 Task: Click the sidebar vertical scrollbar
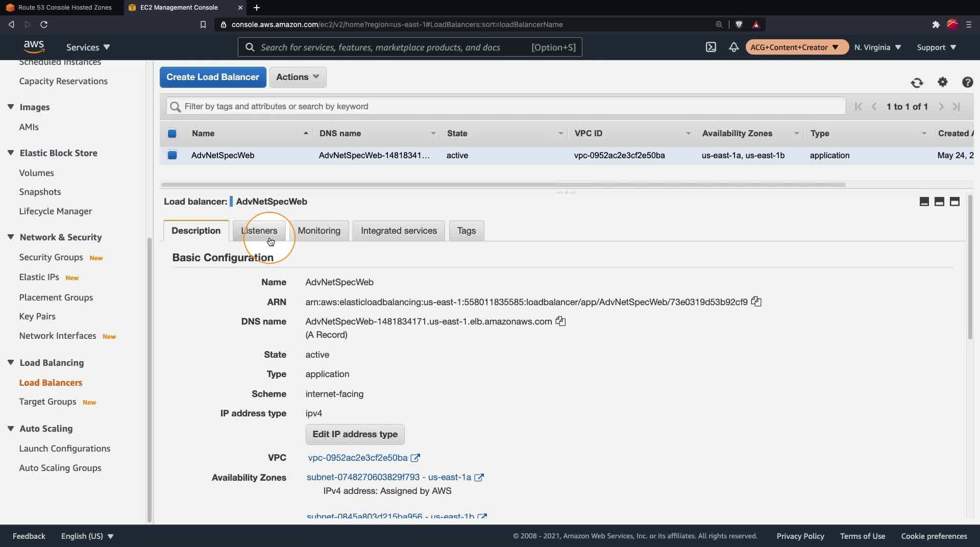[x=150, y=380]
